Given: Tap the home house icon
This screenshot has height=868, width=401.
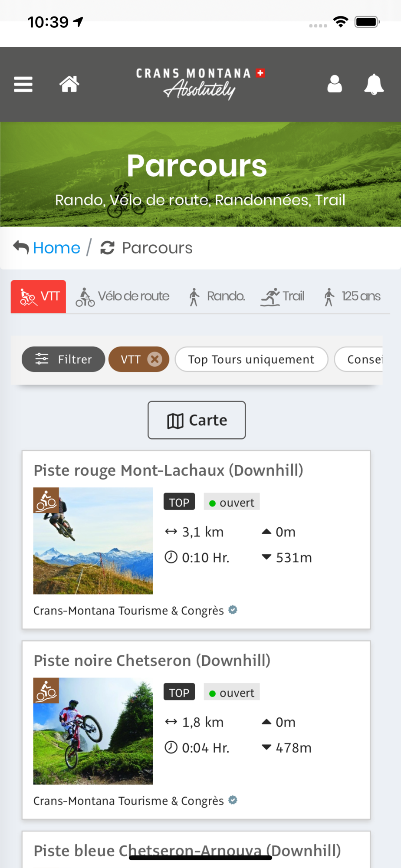Looking at the screenshot, I should [x=69, y=84].
